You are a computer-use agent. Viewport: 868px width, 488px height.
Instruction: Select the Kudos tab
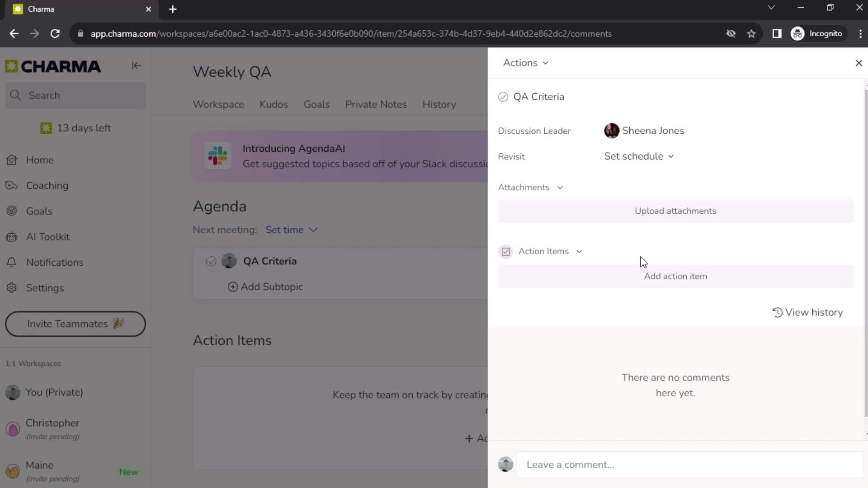(x=273, y=103)
